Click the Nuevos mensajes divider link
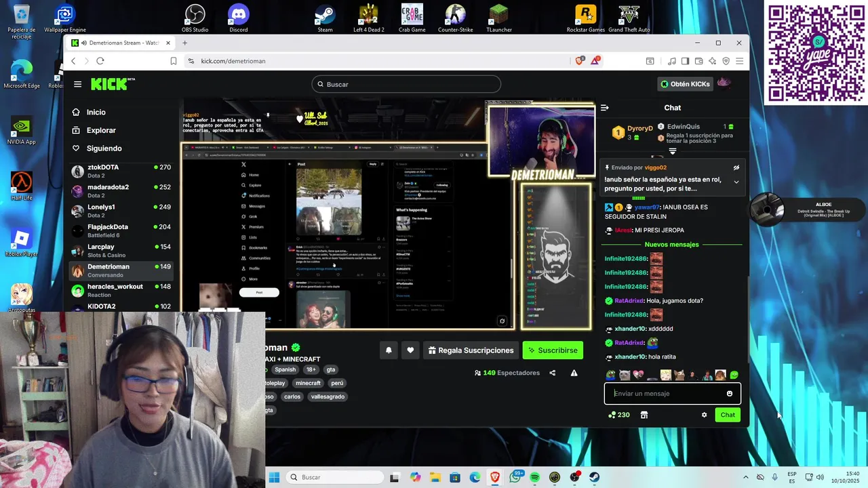Image resolution: width=868 pixels, height=488 pixels. (671, 245)
